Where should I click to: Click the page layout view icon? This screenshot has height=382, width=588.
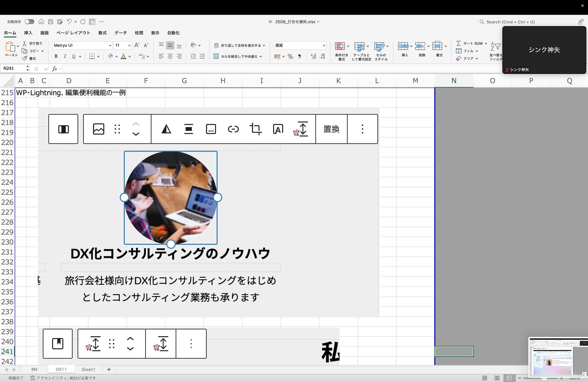click(497, 378)
